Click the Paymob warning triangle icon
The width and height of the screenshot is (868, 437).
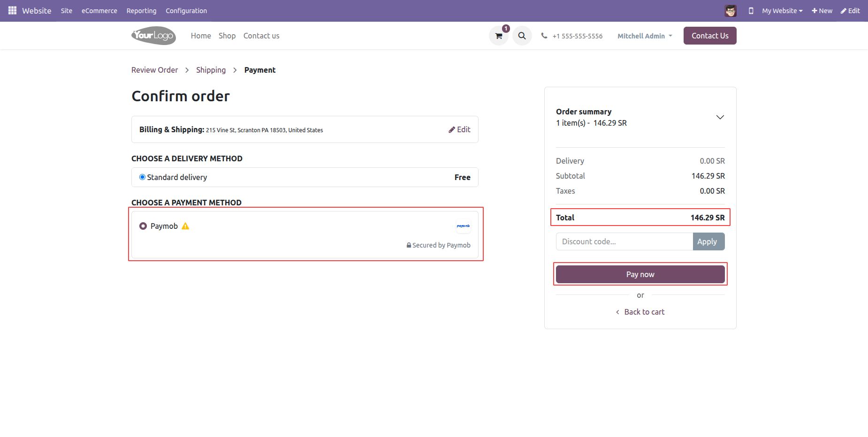[x=185, y=226]
